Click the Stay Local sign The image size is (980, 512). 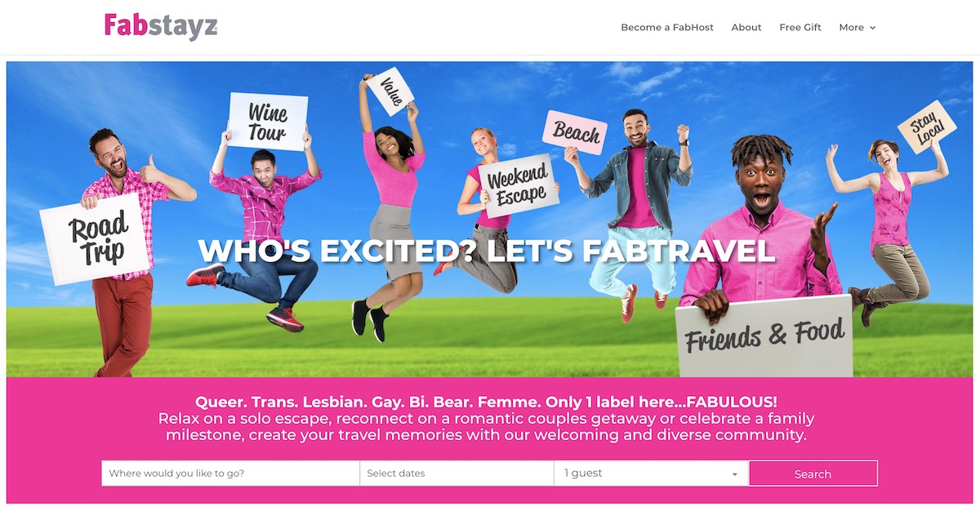click(x=927, y=127)
